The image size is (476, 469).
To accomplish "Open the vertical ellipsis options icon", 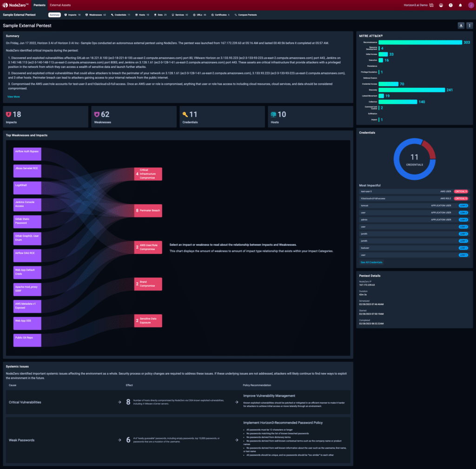I will [470, 26].
